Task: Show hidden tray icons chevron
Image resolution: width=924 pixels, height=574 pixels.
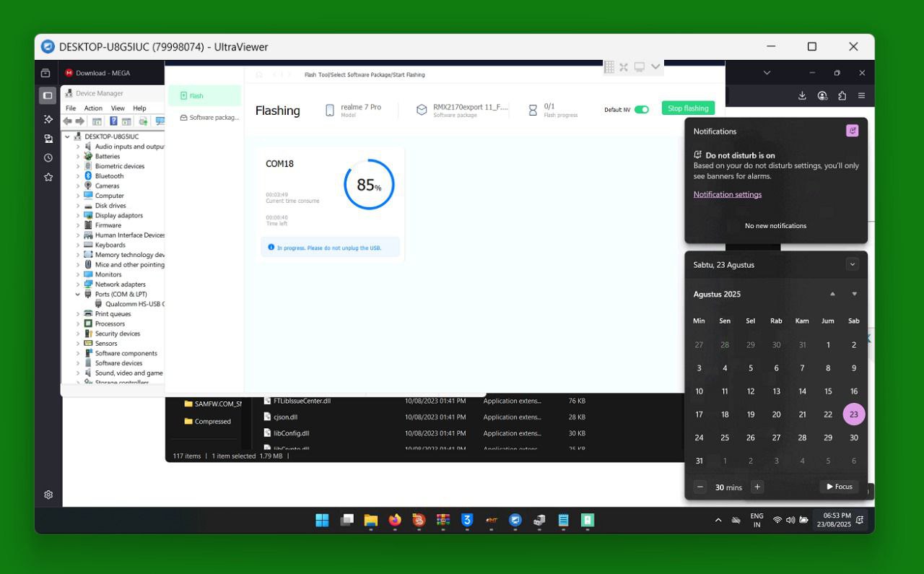Action: pyautogui.click(x=718, y=520)
